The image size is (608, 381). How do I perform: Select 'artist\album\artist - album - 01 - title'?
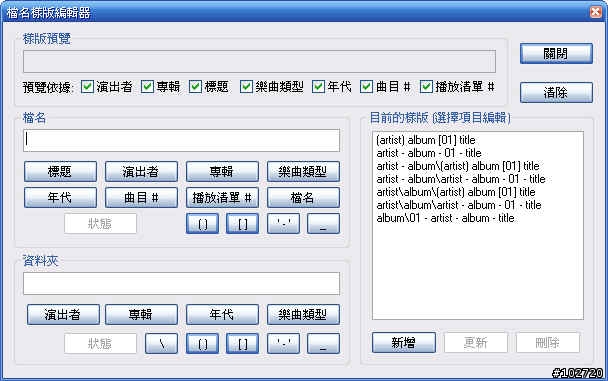click(459, 205)
